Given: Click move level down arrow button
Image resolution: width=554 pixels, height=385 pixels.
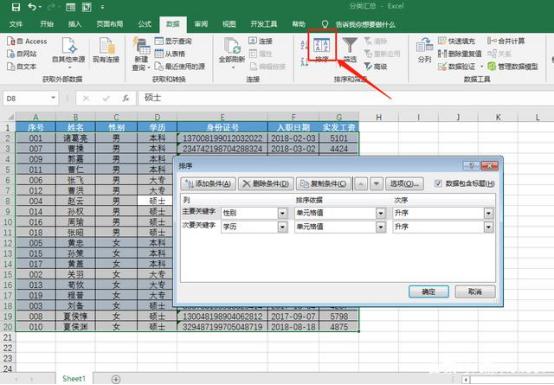Looking at the screenshot, I should [376, 184].
